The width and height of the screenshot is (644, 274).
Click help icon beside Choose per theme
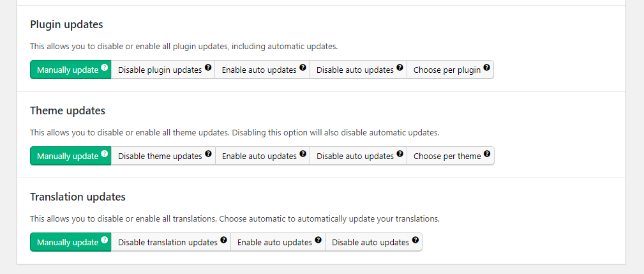487,153
